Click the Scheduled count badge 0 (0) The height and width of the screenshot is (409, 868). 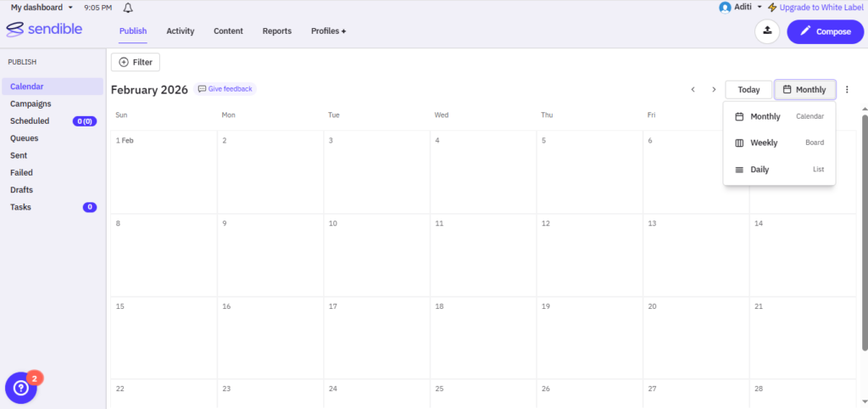tap(85, 121)
